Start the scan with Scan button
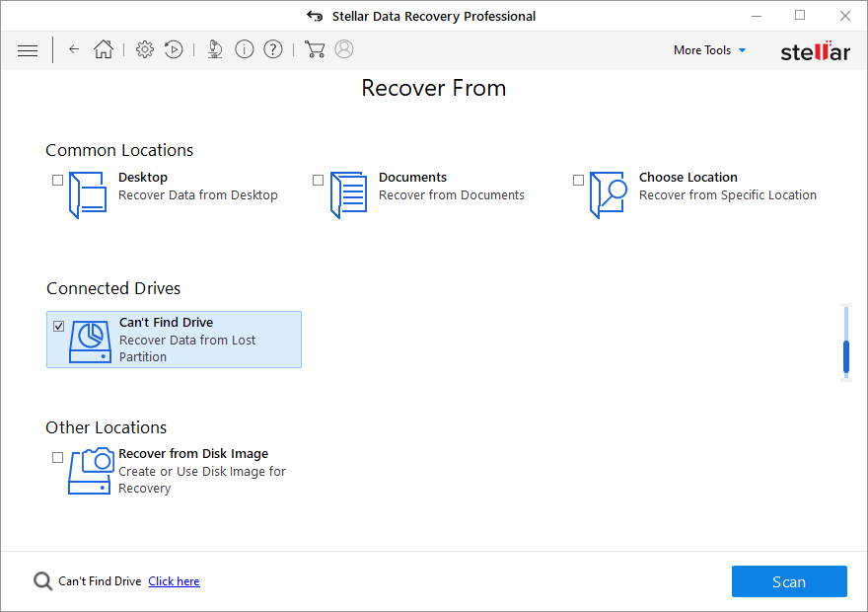This screenshot has height=612, width=868. (x=789, y=581)
